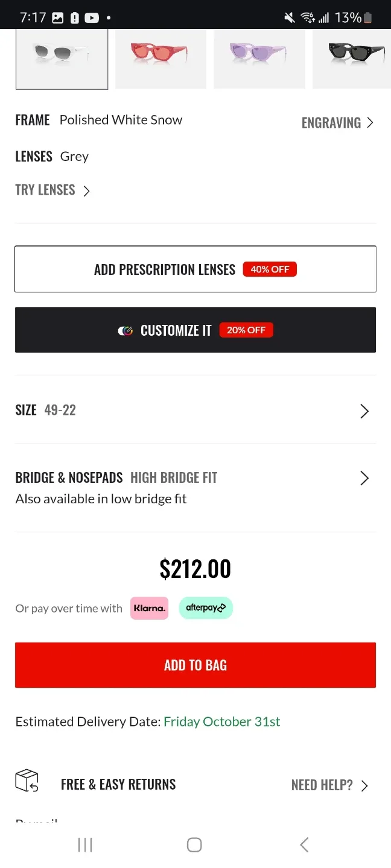Select the white frame grey lens sunglasses
The width and height of the screenshot is (391, 868).
tap(62, 54)
